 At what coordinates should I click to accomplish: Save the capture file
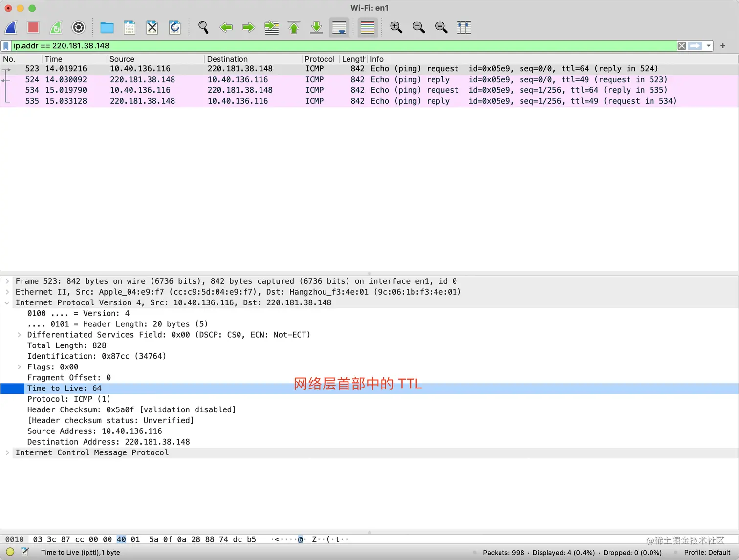tap(130, 27)
